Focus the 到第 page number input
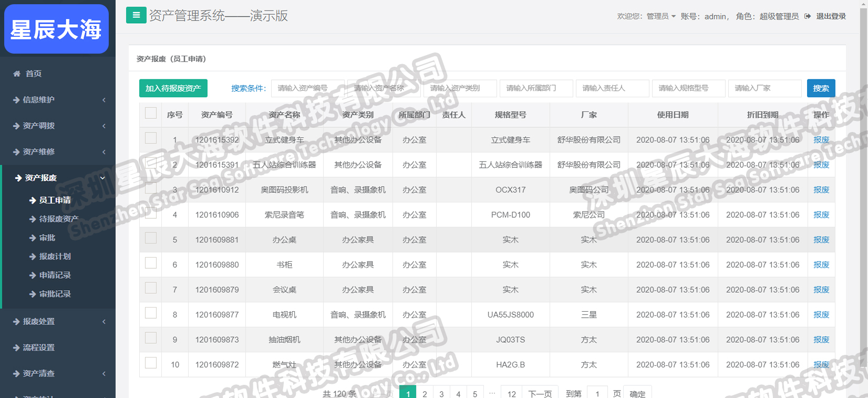Screen dimensions: 868x398 pyautogui.click(x=597, y=393)
